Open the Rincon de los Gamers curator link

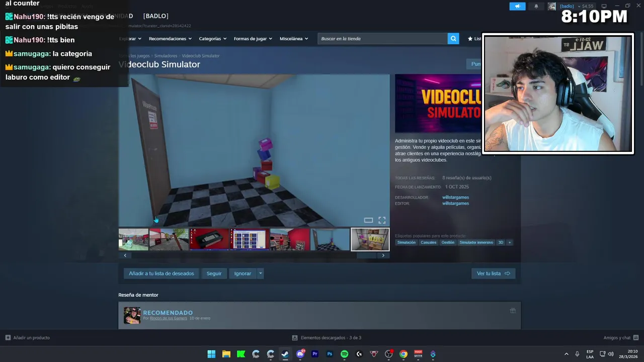[168, 318]
